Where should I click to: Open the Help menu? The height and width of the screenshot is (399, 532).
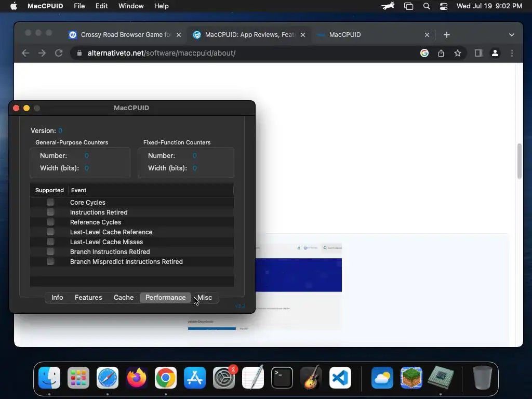pos(161,6)
